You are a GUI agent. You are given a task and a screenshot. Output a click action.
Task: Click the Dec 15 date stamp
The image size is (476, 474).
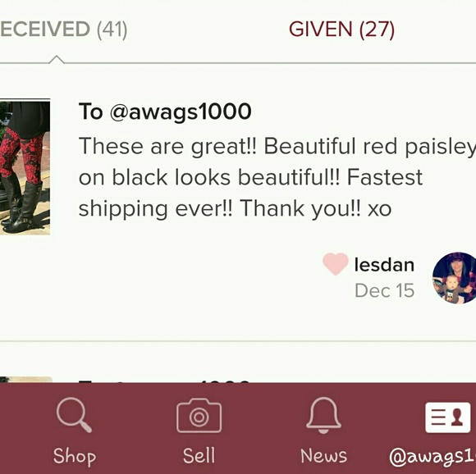click(385, 290)
